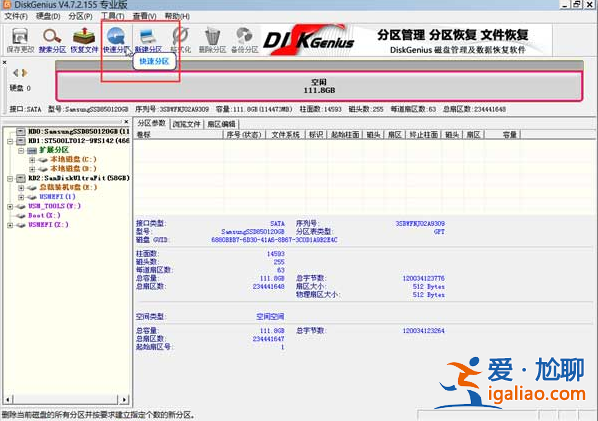Go to next disk with right arrow

(24, 72)
